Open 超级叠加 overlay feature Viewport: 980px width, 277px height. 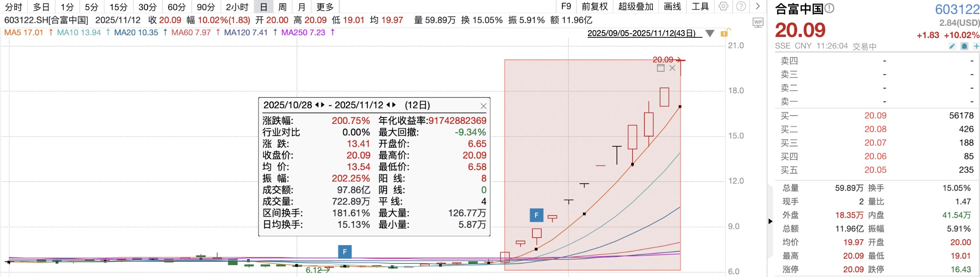[636, 6]
